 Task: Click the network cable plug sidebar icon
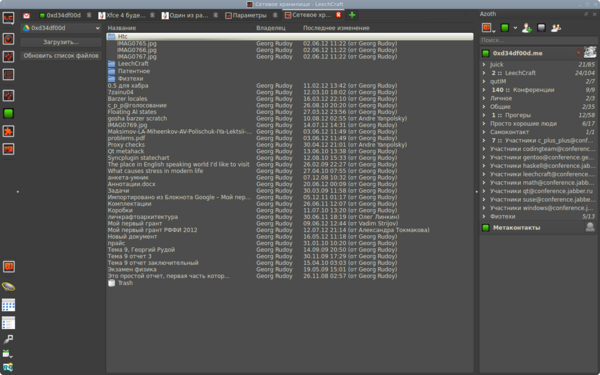coord(8,339)
